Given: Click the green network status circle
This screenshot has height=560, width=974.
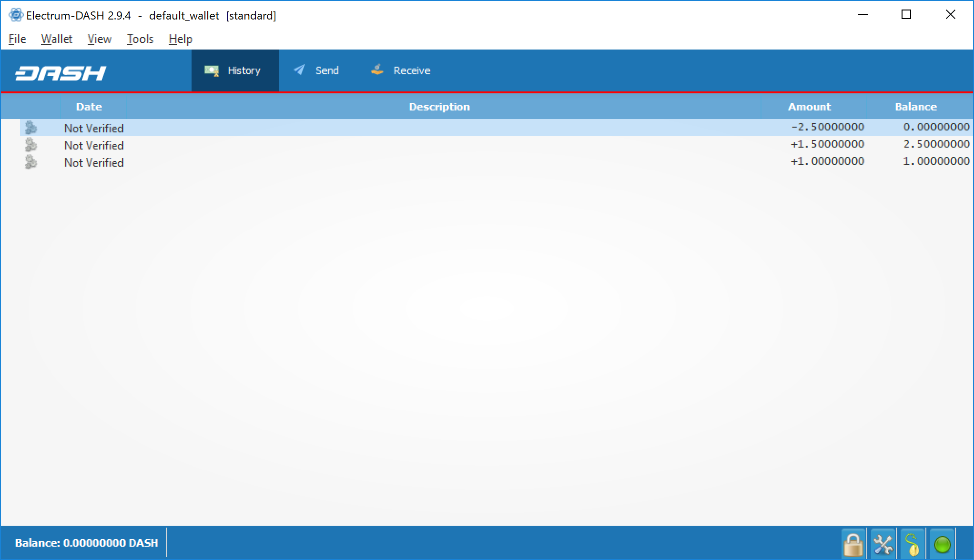Looking at the screenshot, I should [942, 544].
